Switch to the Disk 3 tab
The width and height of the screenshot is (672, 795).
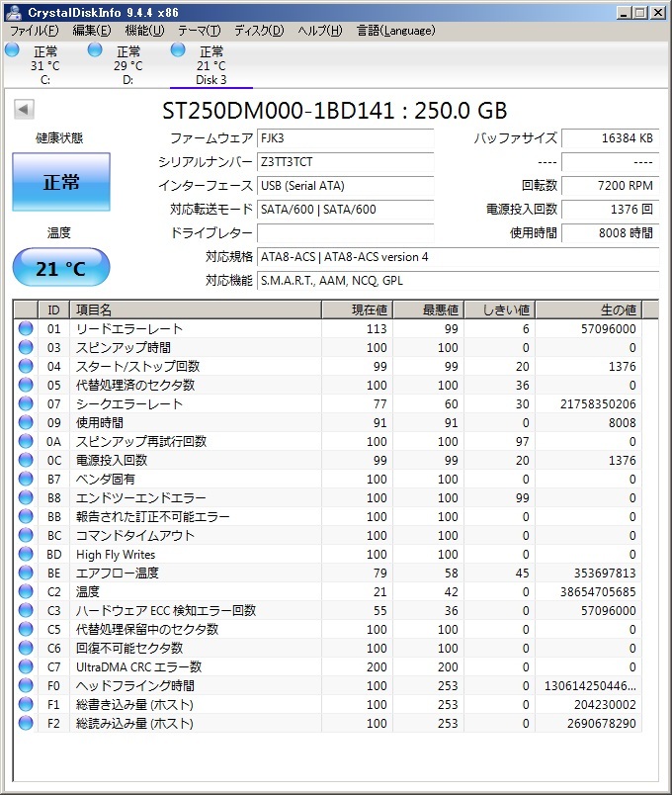click(x=211, y=65)
